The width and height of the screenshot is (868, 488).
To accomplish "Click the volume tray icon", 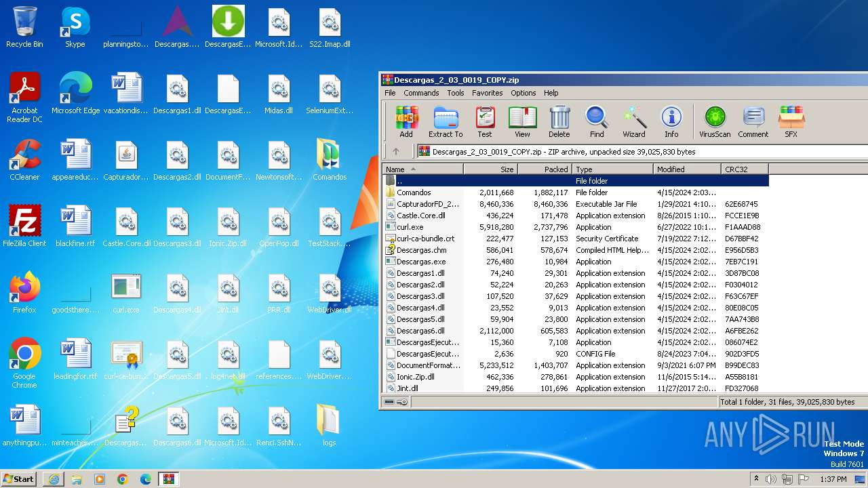I will tap(771, 479).
